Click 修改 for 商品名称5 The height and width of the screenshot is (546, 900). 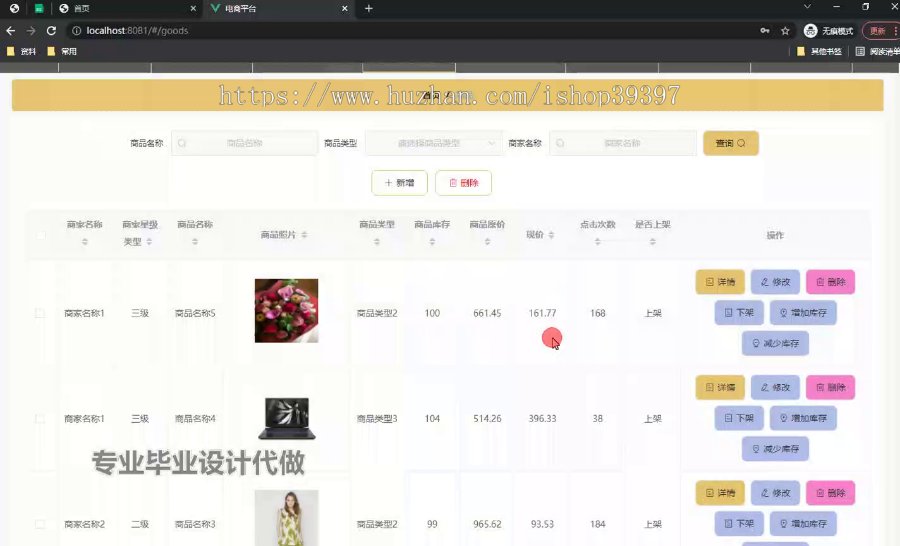click(x=775, y=282)
